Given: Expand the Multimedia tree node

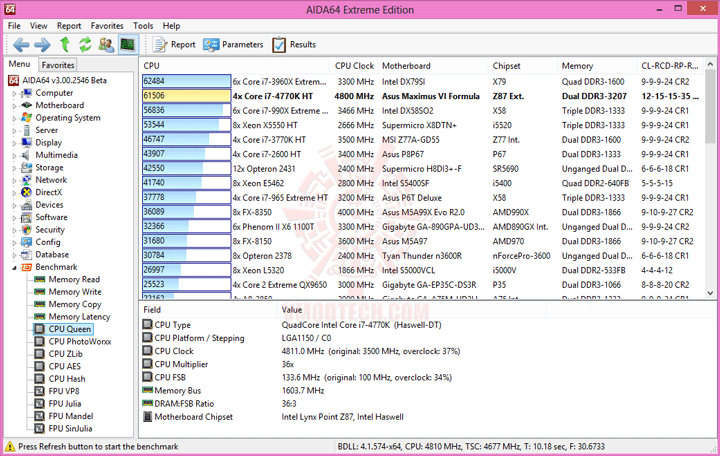Looking at the screenshot, I should (x=14, y=155).
